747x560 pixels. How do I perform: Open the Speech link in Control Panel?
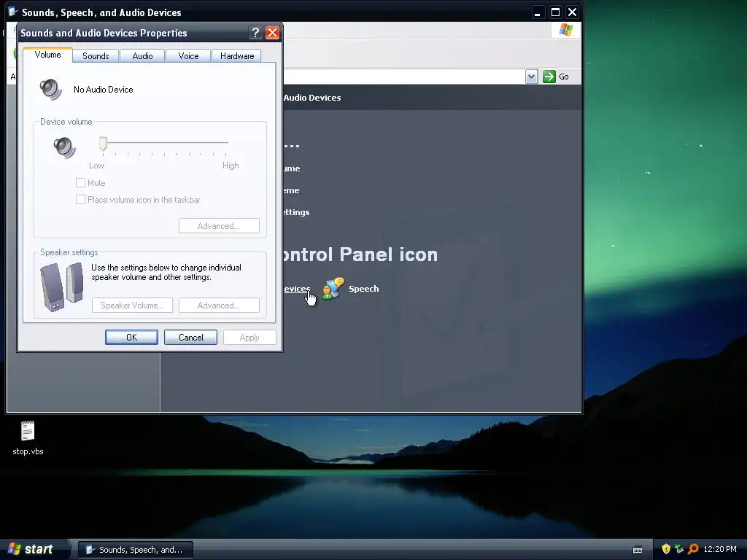[363, 289]
